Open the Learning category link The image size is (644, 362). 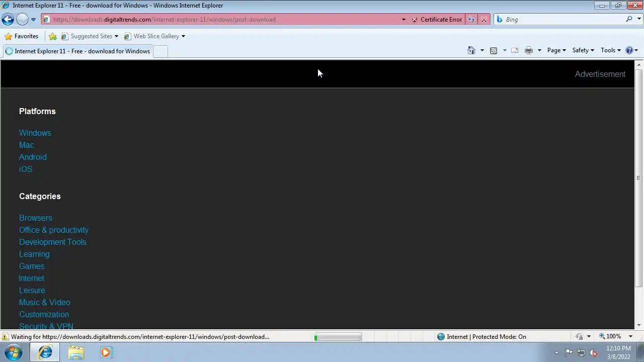pos(34,254)
